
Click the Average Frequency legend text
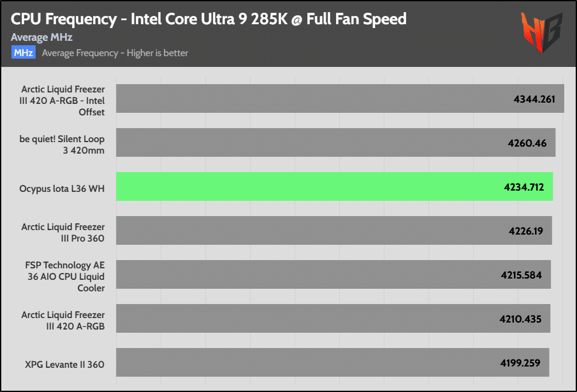(115, 53)
